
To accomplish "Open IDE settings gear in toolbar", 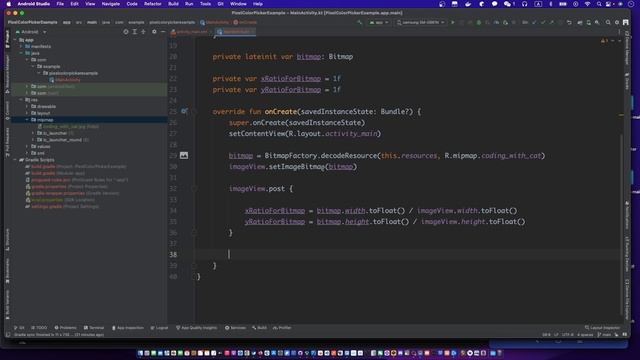I will click(617, 22).
